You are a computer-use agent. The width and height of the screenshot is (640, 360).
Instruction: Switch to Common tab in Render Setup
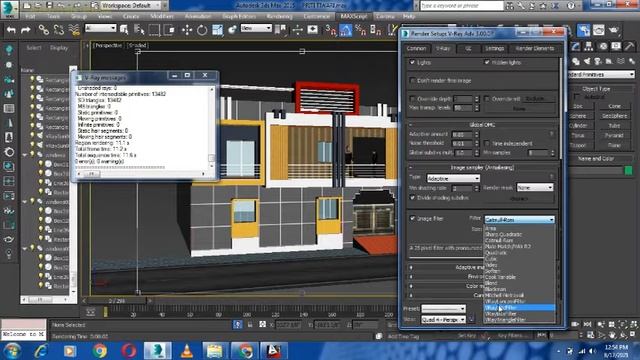[416, 49]
